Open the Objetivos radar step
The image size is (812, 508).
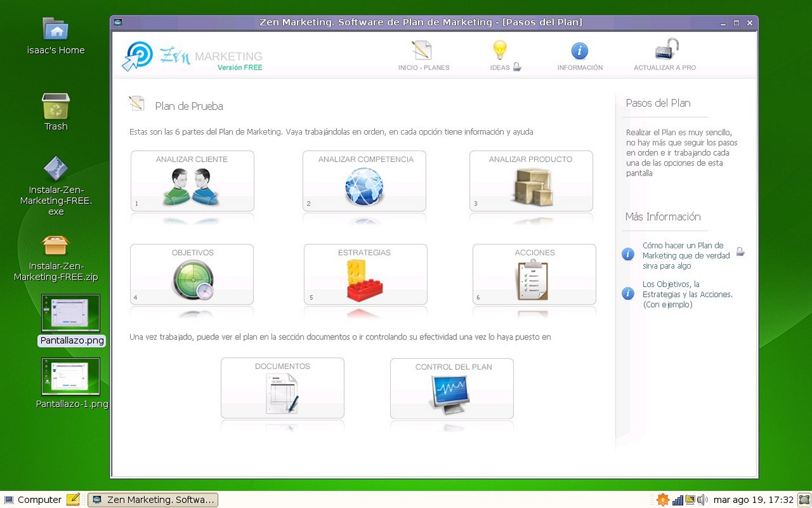pyautogui.click(x=192, y=274)
